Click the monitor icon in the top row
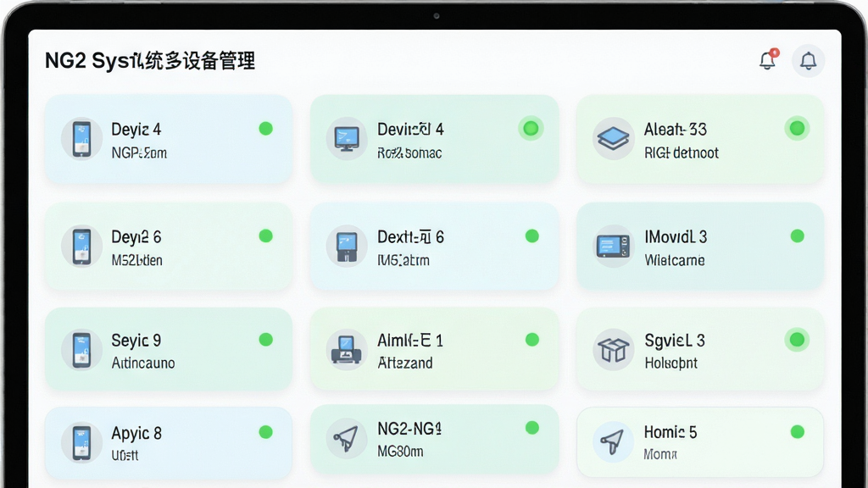 (x=347, y=138)
